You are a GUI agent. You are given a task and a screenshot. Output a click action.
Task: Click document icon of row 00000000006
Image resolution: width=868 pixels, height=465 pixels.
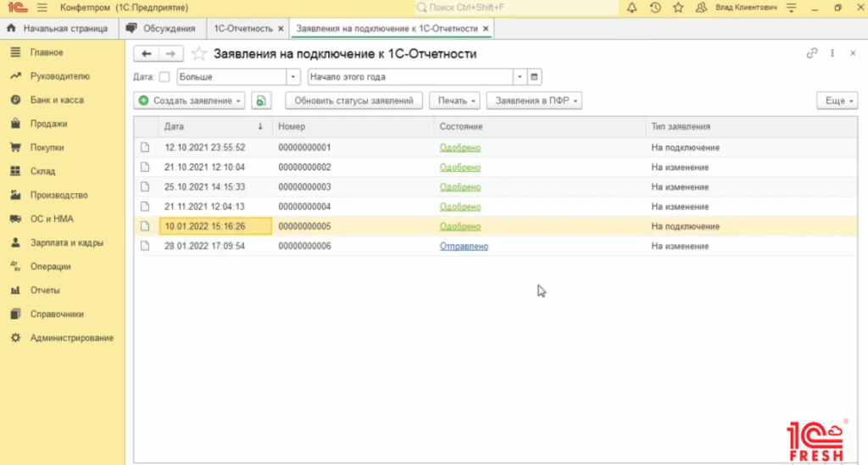(145, 246)
